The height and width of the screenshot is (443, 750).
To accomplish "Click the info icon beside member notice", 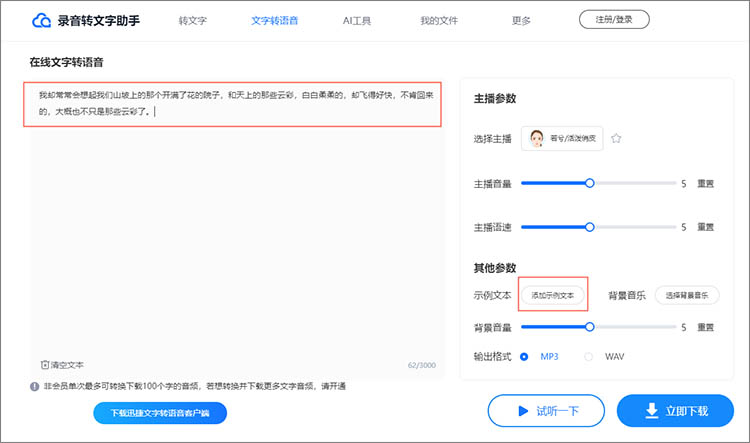I will [34, 386].
